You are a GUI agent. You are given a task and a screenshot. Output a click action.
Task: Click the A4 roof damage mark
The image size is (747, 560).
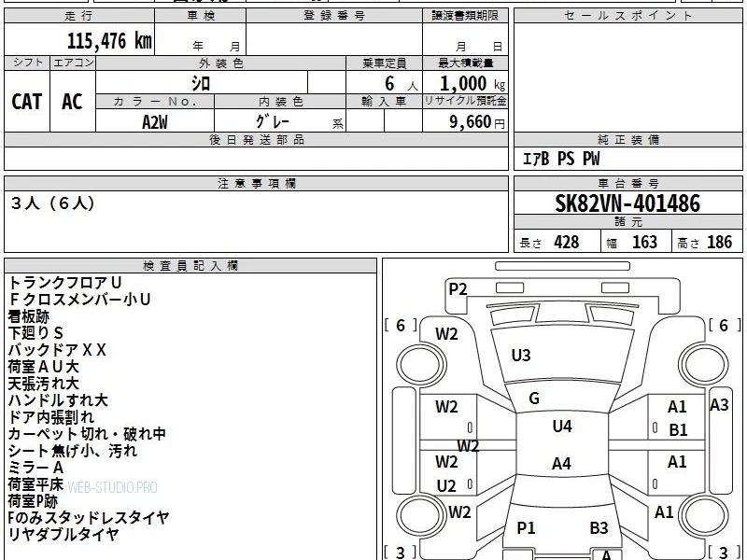click(562, 463)
